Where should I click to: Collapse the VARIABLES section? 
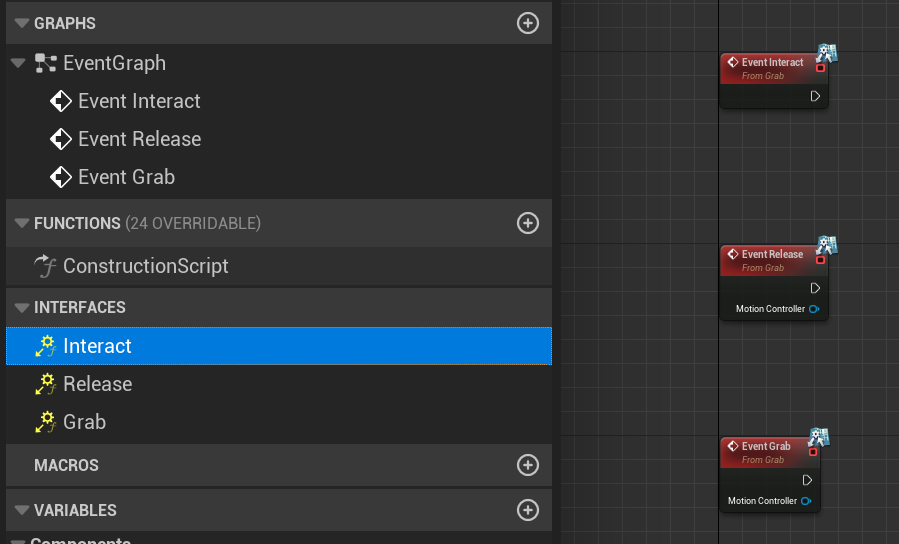22,510
